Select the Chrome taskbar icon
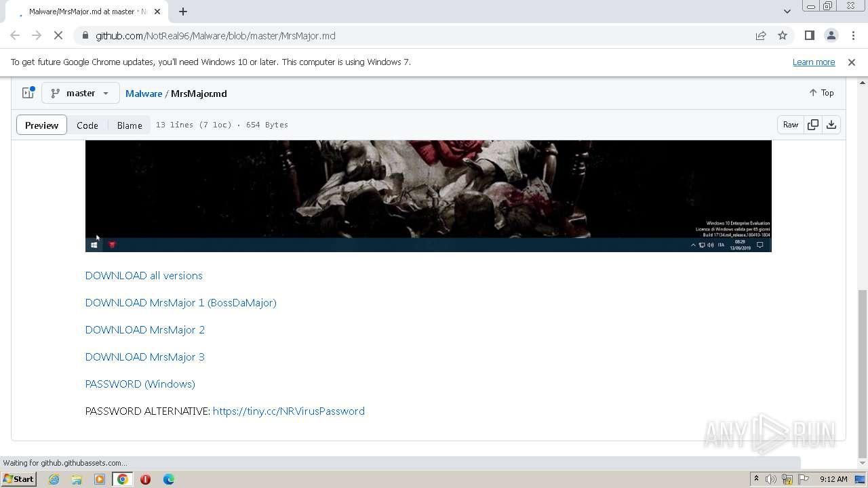The width and height of the screenshot is (868, 488). tap(122, 479)
